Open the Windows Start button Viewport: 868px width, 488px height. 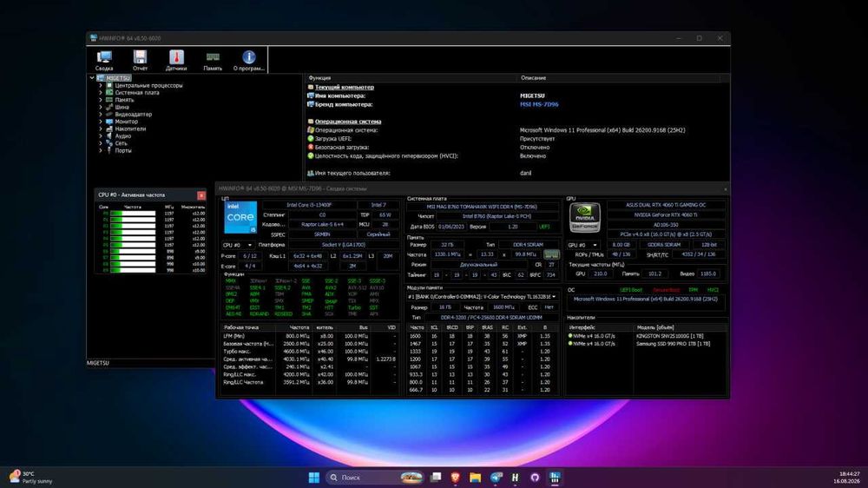point(314,478)
